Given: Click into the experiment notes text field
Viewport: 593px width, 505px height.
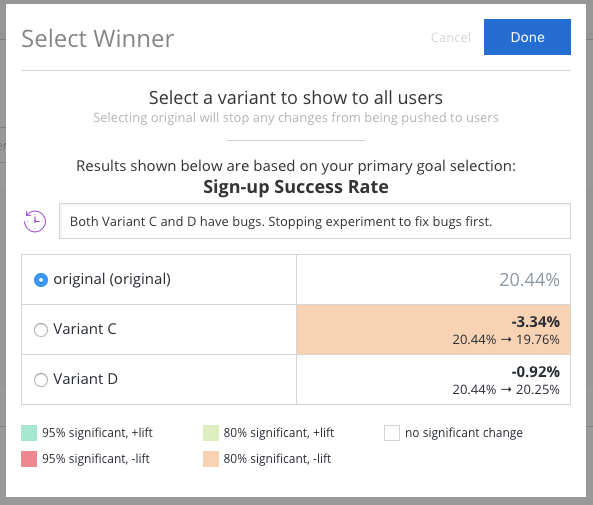Looking at the screenshot, I should 315,221.
